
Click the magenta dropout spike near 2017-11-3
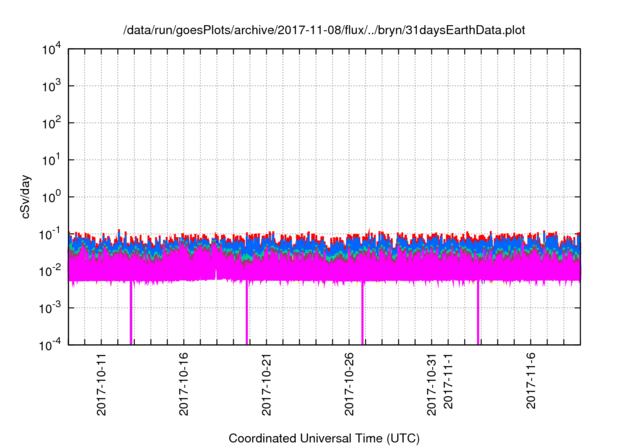(x=478, y=313)
